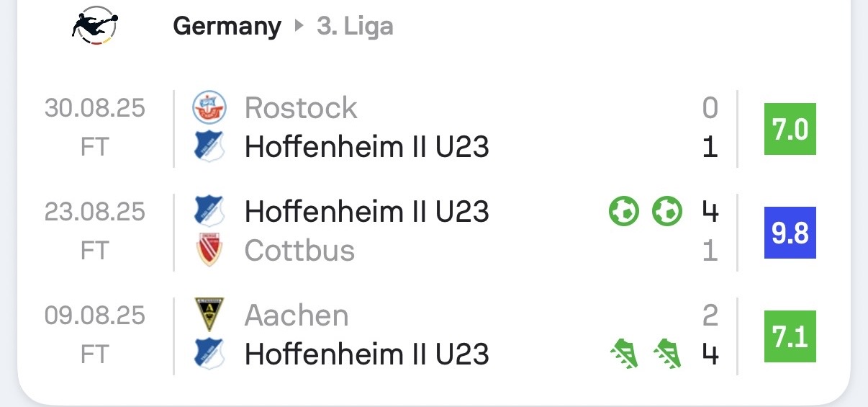Open the green 7.1 rating badge
868x407 pixels.
click(x=790, y=336)
